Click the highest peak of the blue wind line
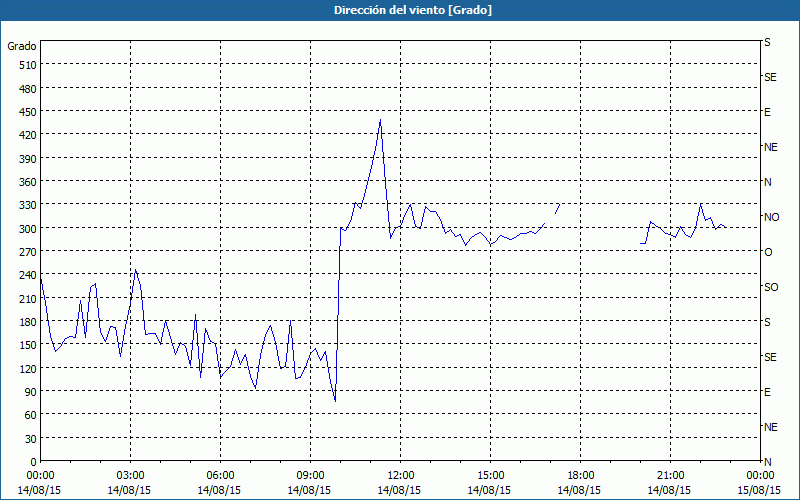 [381, 120]
